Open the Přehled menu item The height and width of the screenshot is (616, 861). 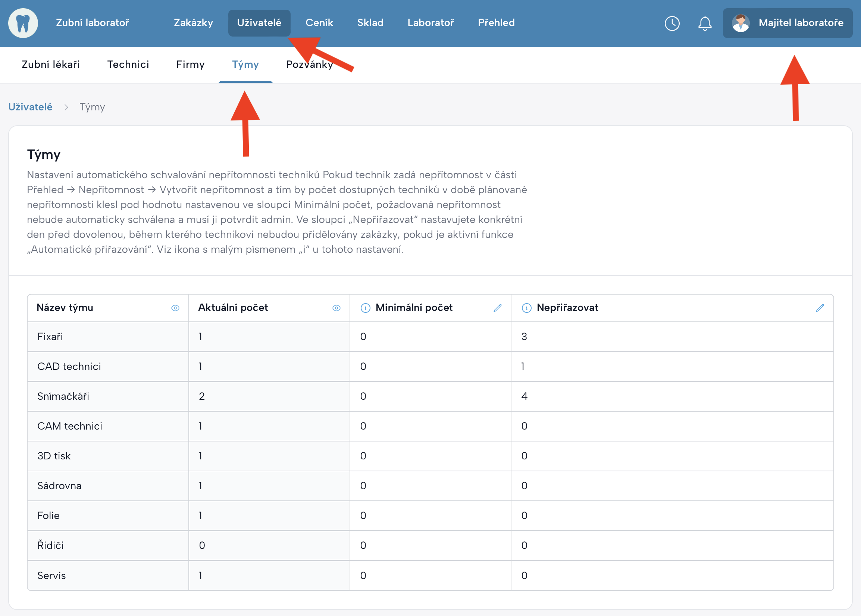click(496, 23)
